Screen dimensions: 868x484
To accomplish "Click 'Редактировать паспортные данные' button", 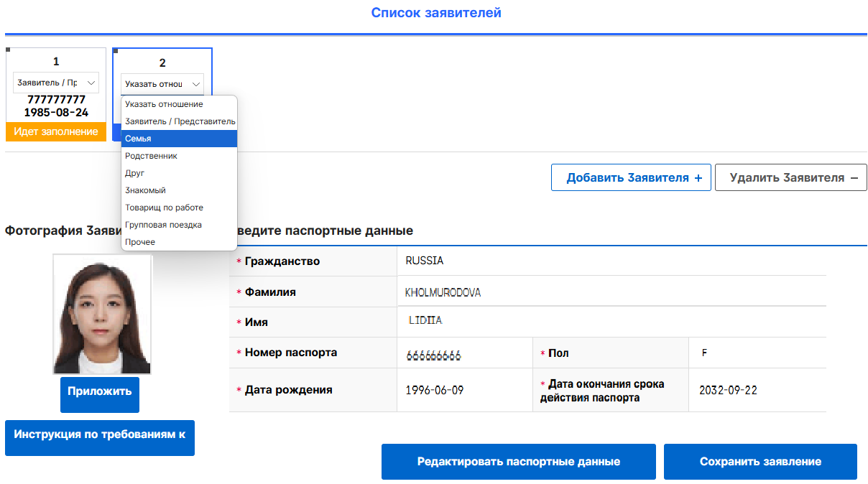I will pyautogui.click(x=519, y=462).
